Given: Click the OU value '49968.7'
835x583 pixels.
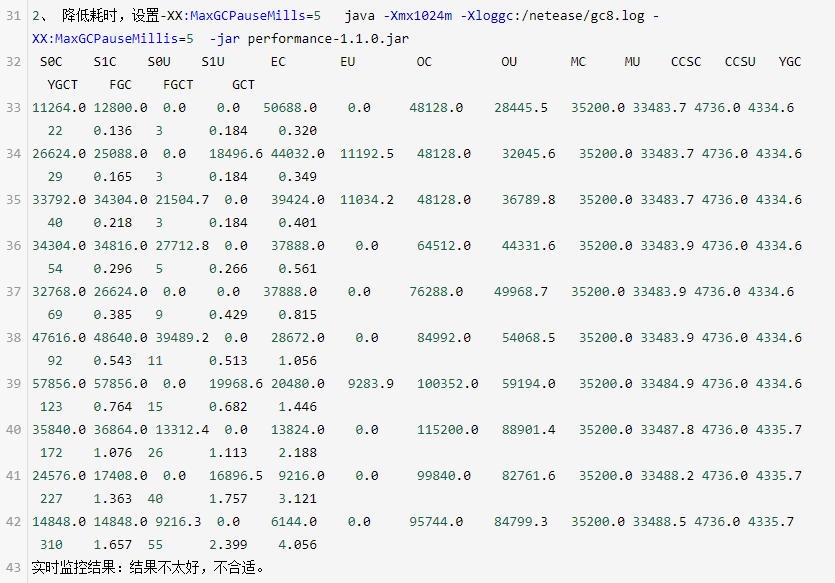Looking at the screenshot, I should tap(520, 292).
